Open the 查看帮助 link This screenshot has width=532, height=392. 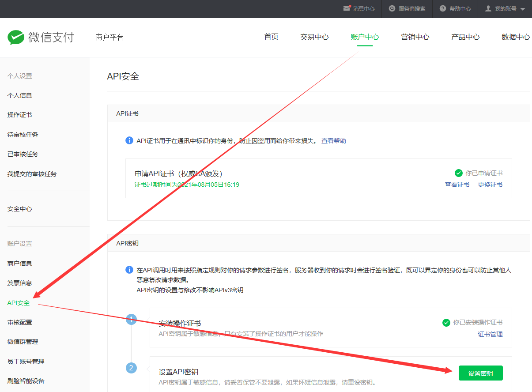click(334, 141)
